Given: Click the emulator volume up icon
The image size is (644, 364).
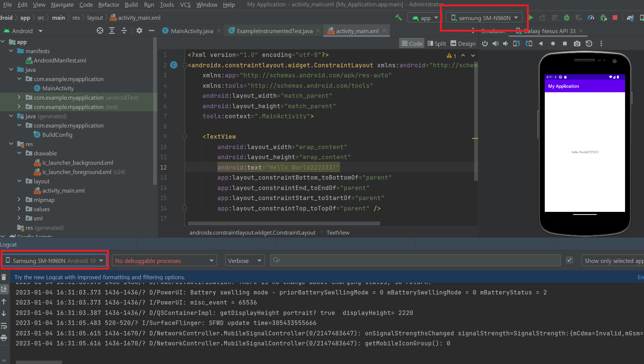Looking at the screenshot, I should (495, 44).
